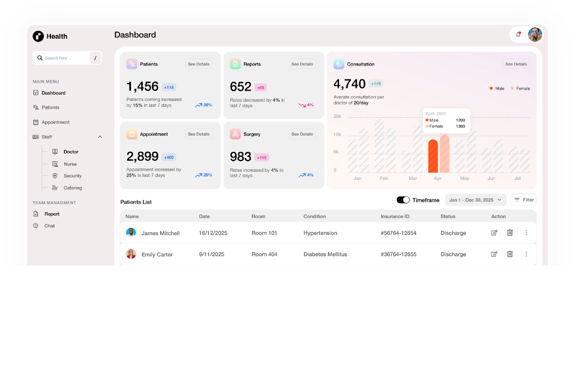
Task: Select Doctor under Staff
Action: tap(71, 152)
